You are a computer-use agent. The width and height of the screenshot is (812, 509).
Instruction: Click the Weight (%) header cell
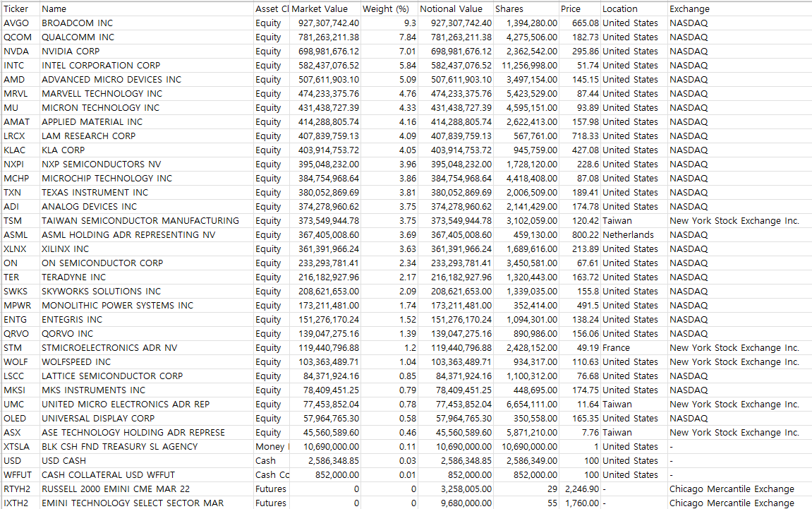[x=389, y=8]
